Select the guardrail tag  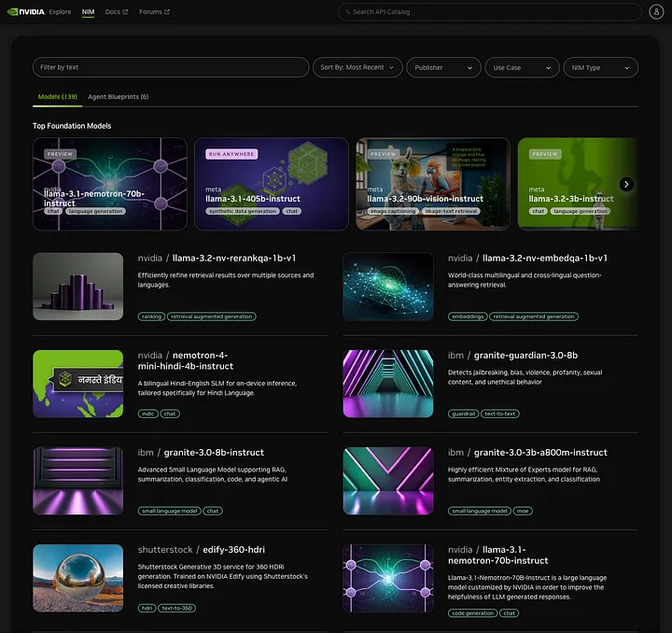tap(463, 414)
